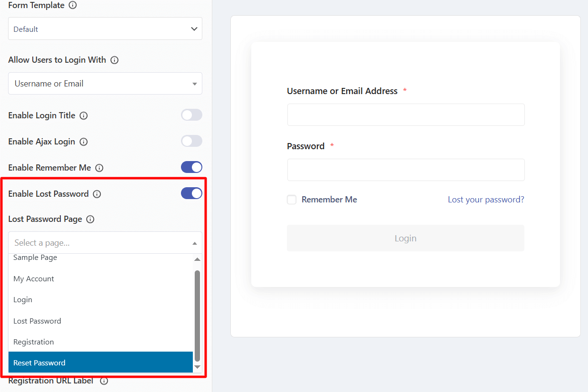Open the Username or Email dropdown

point(105,84)
